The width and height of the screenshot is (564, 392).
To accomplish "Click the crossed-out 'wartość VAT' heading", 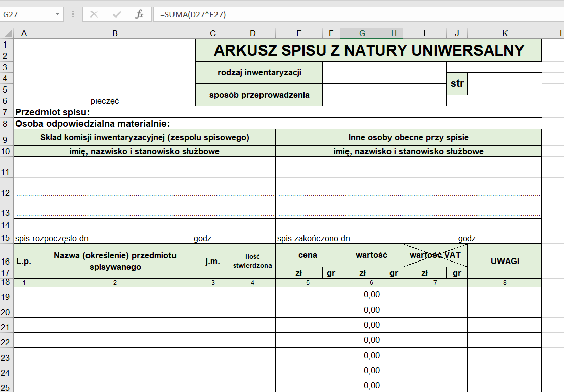I will click(x=435, y=255).
